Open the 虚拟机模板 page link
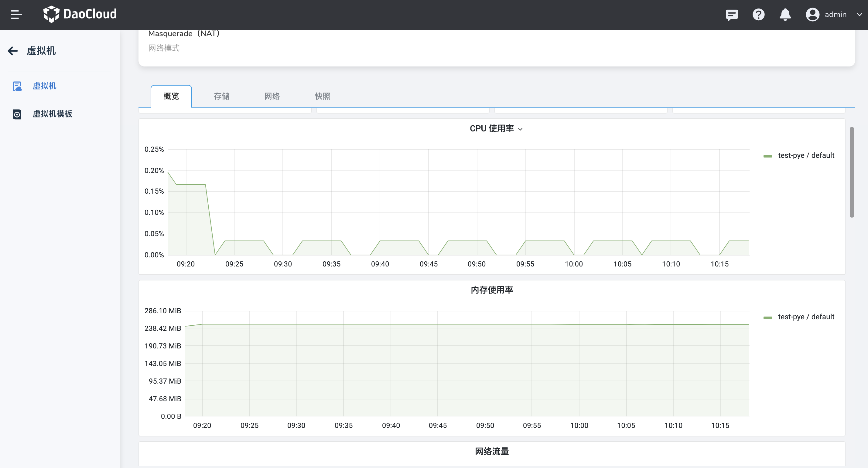Screen dimensions: 868x468 [53, 114]
